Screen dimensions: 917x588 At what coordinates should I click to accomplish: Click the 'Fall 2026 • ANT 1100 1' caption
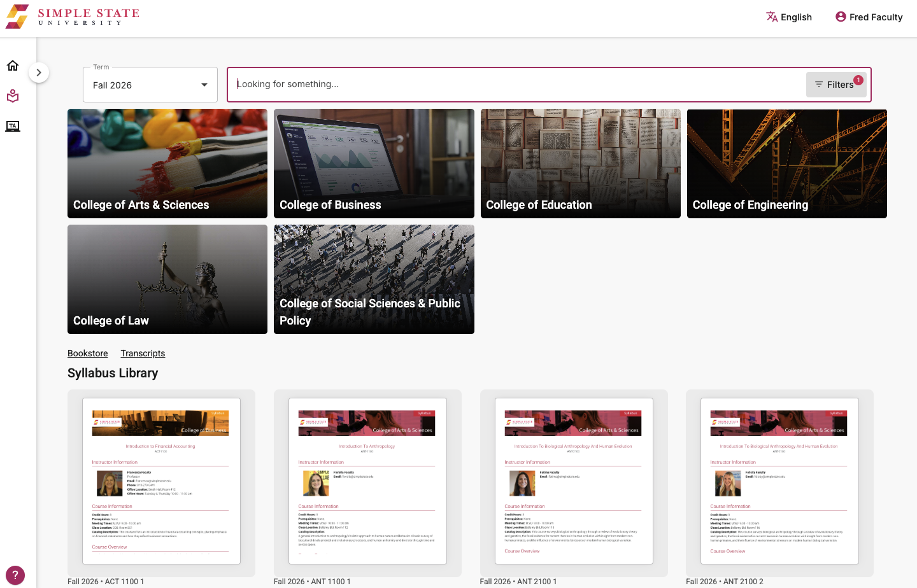(312, 582)
